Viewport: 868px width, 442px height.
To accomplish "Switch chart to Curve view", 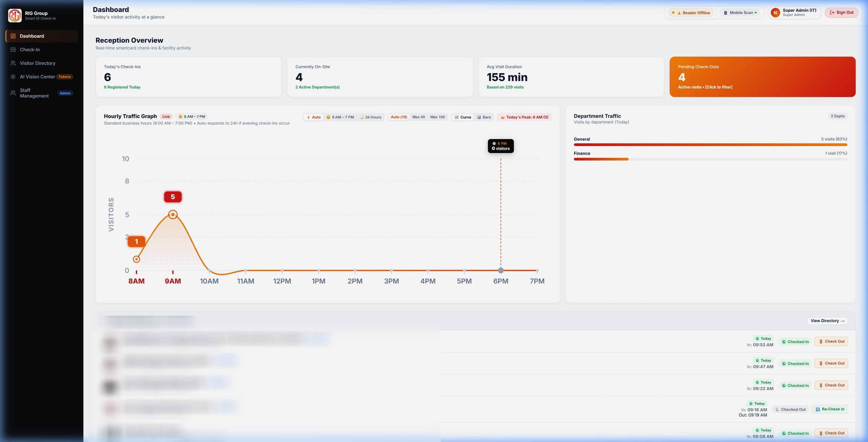I will click(x=463, y=117).
